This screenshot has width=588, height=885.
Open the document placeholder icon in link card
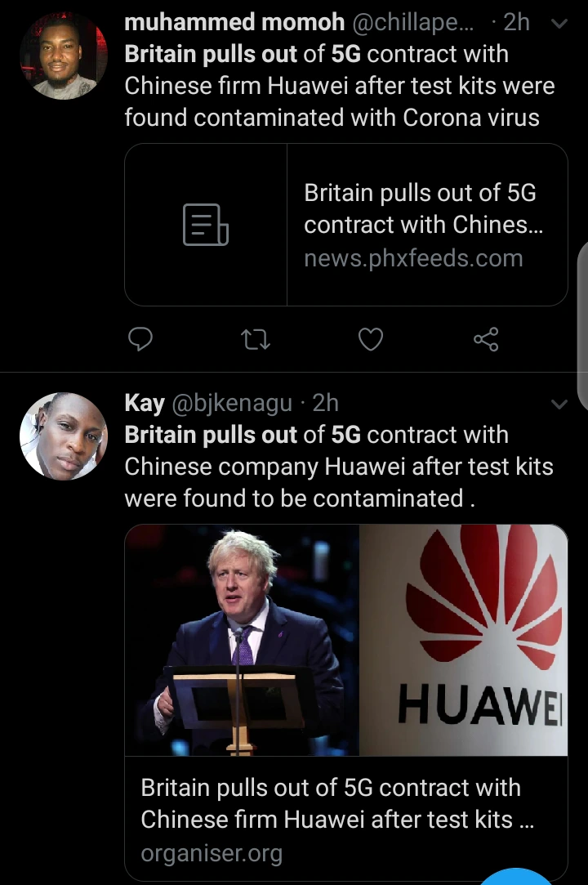pyautogui.click(x=206, y=225)
